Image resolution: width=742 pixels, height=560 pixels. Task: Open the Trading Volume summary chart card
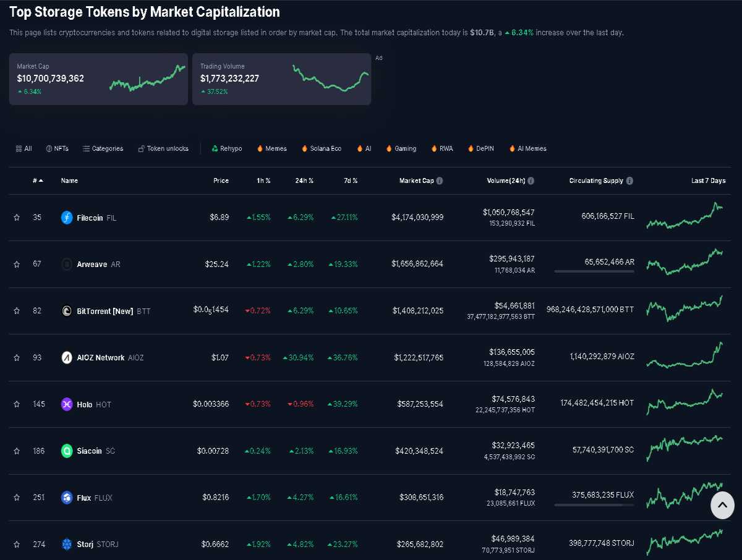pos(282,79)
